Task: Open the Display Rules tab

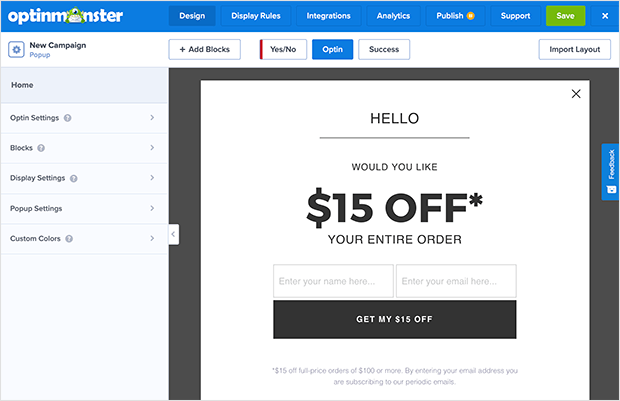Action: click(256, 16)
